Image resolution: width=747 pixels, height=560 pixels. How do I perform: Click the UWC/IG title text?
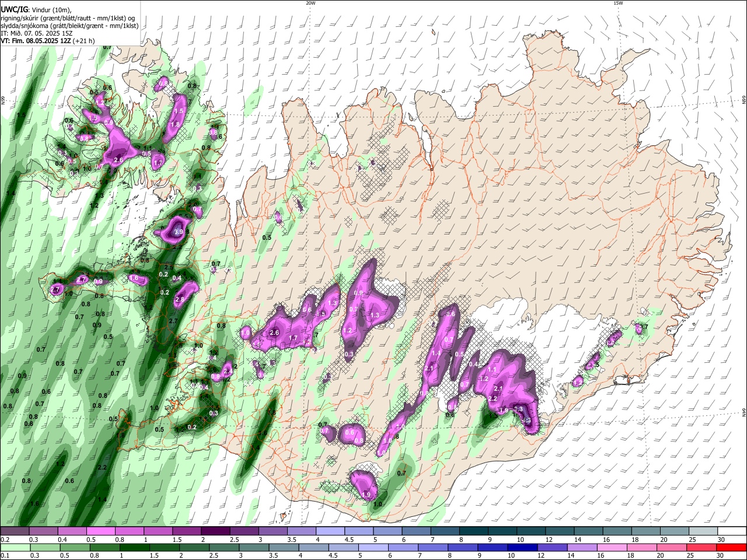(13, 10)
